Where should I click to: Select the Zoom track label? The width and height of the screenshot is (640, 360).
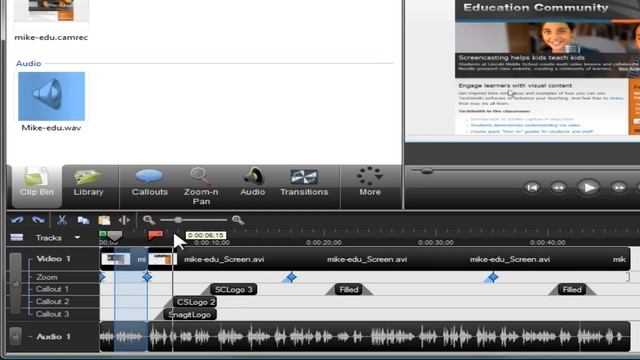(x=47, y=277)
